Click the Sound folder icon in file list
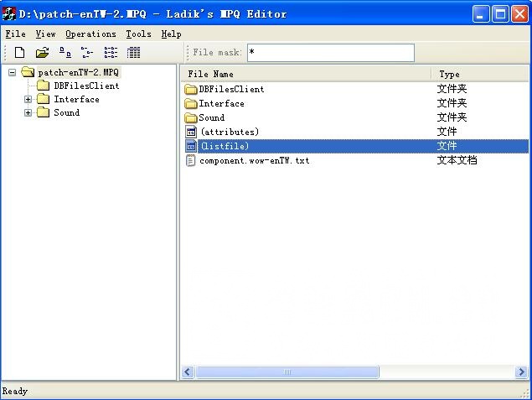This screenshot has width=532, height=400. 191,118
